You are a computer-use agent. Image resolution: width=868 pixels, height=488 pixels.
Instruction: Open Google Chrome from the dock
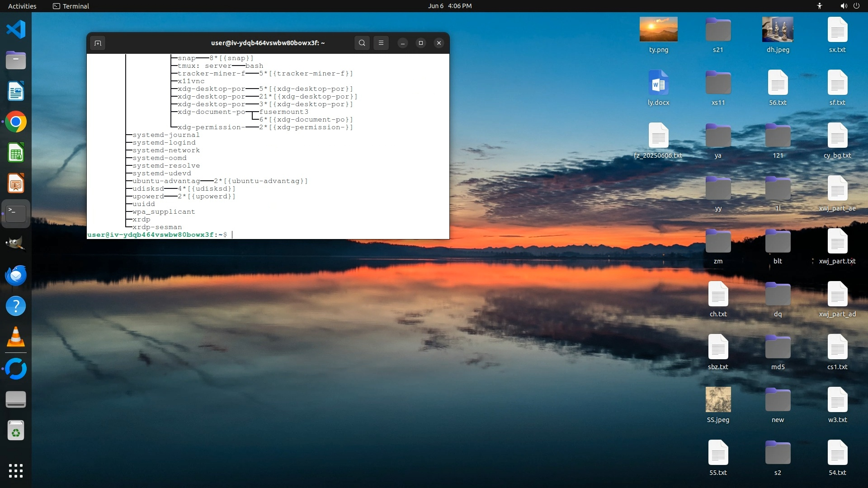coord(16,122)
